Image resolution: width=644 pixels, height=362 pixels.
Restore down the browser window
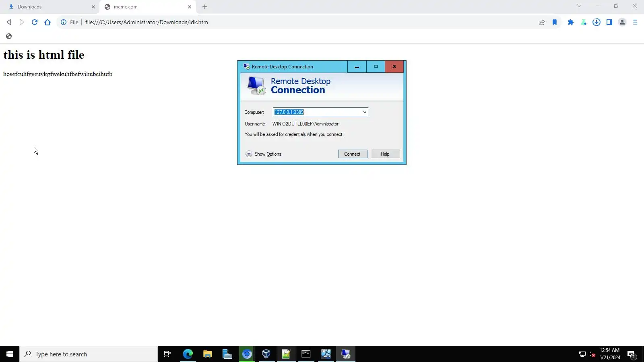[x=616, y=6]
